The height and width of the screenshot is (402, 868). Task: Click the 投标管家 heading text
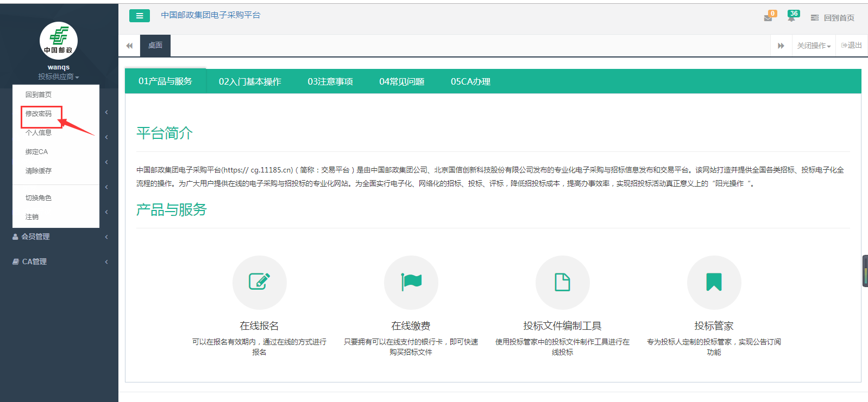714,326
